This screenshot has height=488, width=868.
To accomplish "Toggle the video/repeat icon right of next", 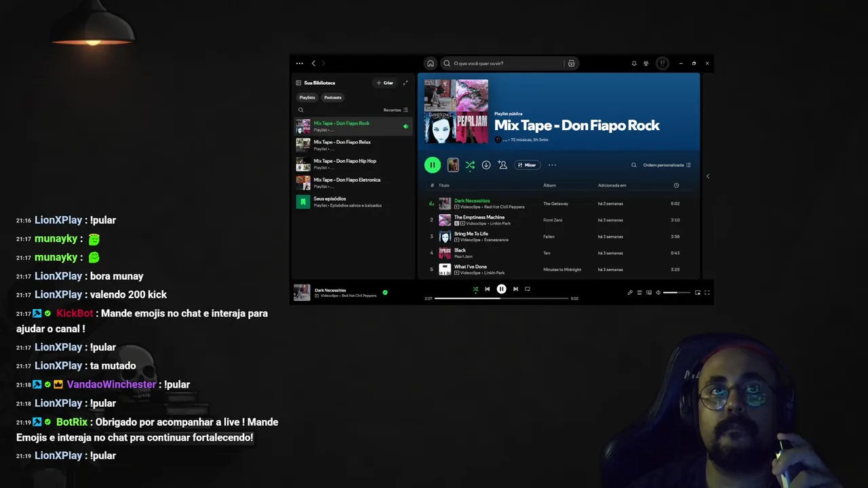I will pos(528,289).
